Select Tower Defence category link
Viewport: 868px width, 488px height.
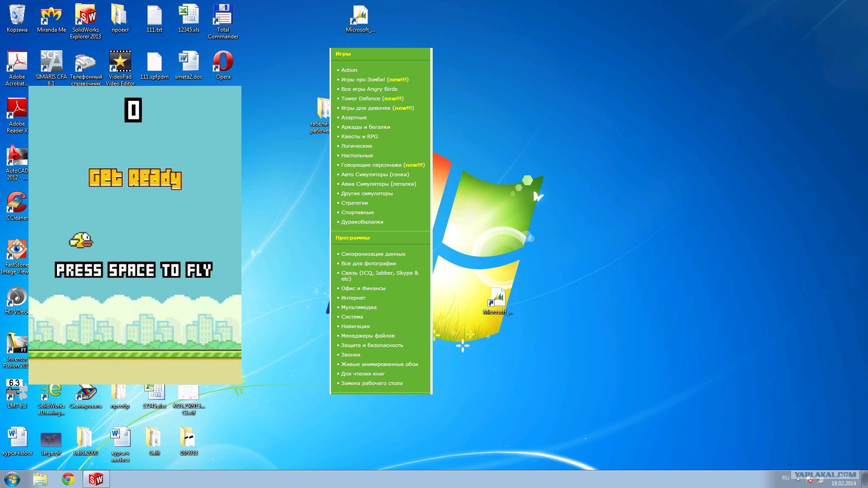point(360,99)
